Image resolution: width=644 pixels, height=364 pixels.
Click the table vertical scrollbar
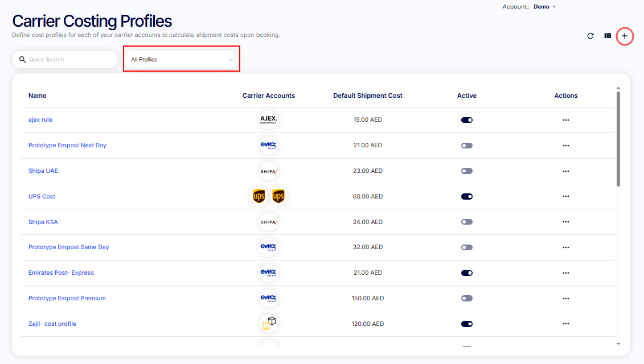618,139
